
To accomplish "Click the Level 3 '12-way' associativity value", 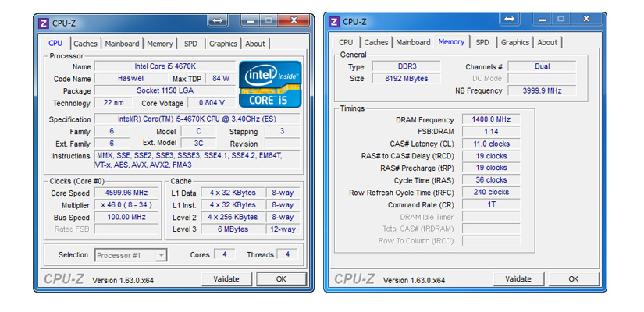I will [283, 229].
